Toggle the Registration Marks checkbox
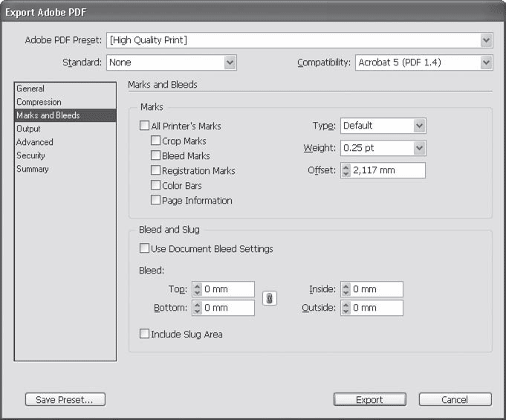Image resolution: width=506 pixels, height=420 pixels. tap(156, 171)
